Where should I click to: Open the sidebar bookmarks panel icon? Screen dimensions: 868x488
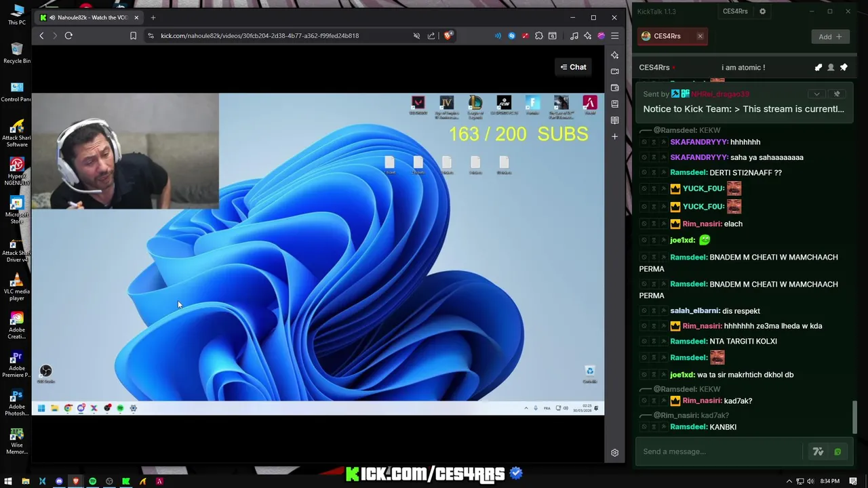[x=614, y=104]
